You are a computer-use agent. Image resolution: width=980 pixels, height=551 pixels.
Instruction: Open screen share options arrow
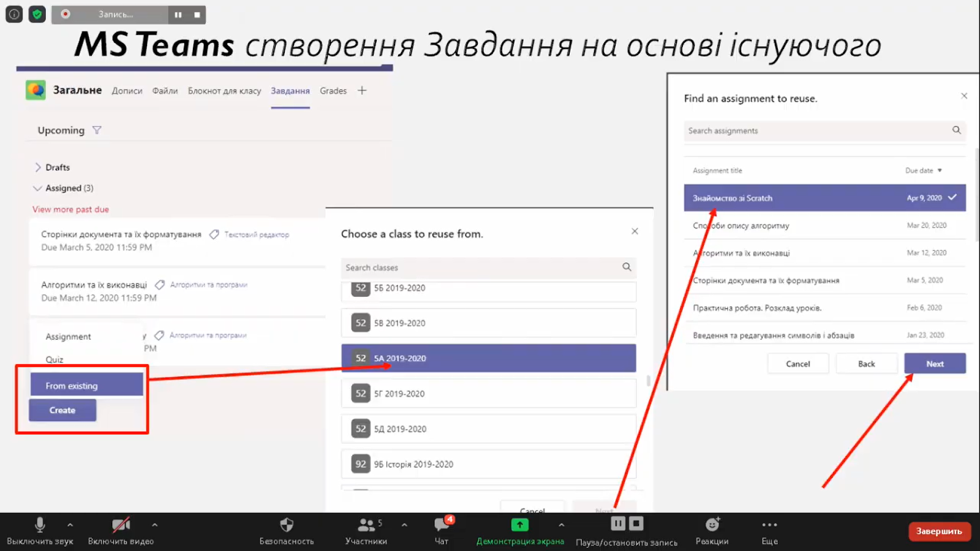pyautogui.click(x=561, y=525)
